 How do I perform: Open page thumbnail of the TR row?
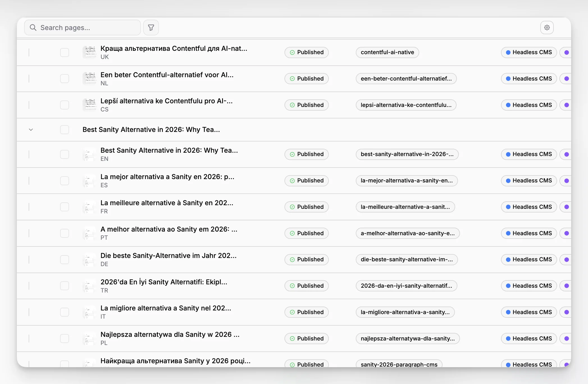pos(90,286)
